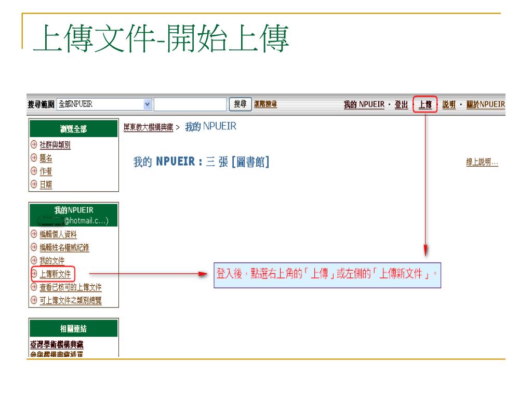Open the 說明 help link

pos(449,104)
